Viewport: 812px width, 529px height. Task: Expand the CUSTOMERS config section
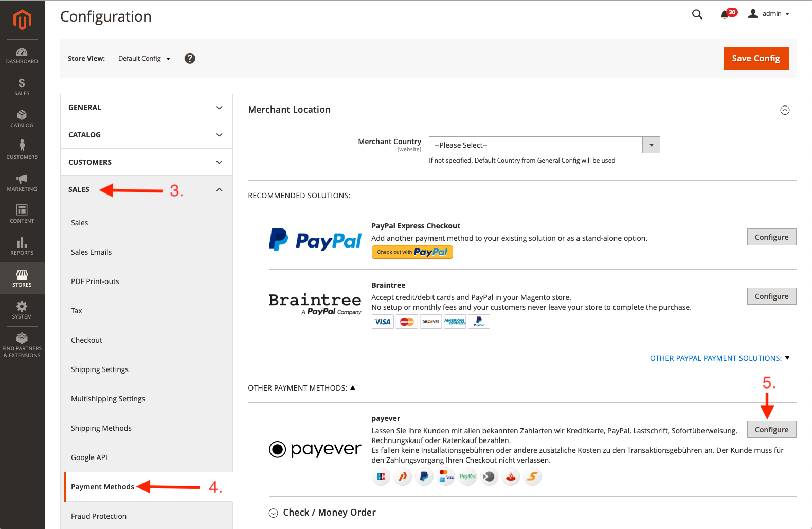pyautogui.click(x=147, y=162)
